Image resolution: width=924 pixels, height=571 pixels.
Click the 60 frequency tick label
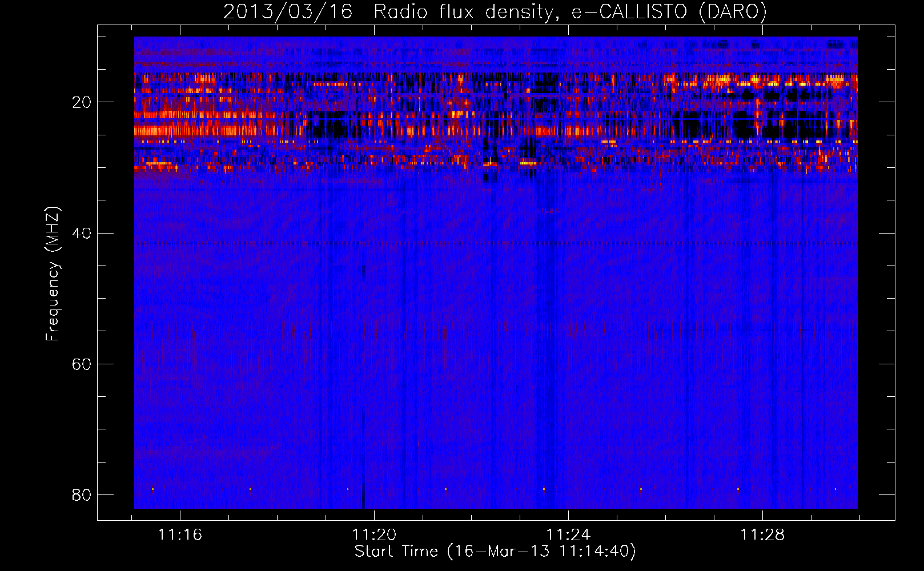tap(82, 364)
